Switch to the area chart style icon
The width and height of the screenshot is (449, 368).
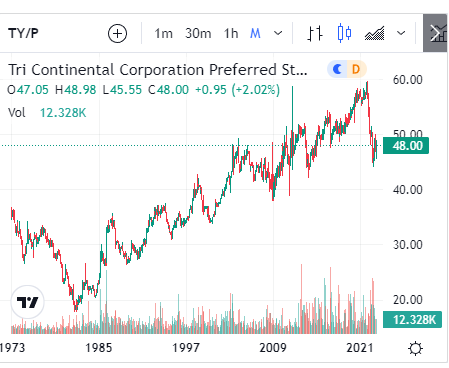pyautogui.click(x=375, y=33)
